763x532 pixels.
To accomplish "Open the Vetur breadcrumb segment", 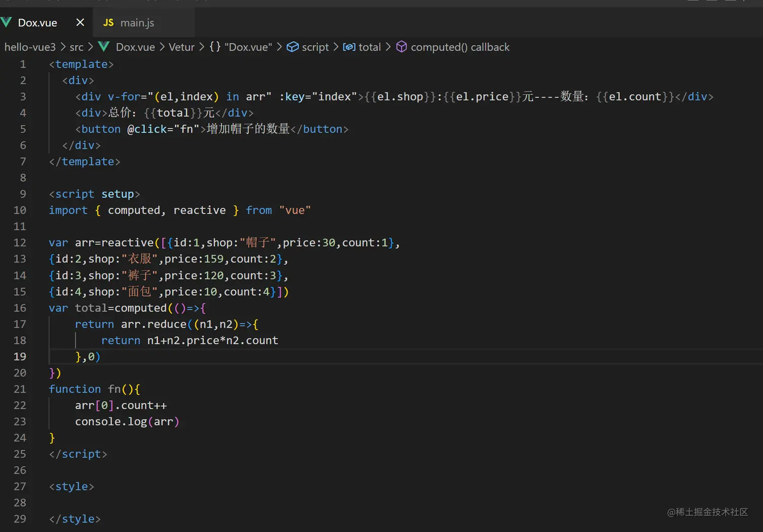I will click(182, 47).
